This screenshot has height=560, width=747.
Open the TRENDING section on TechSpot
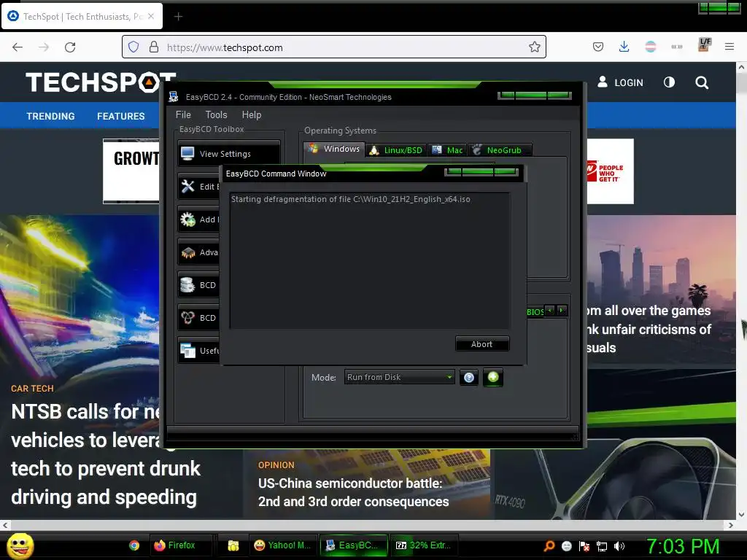(x=50, y=116)
